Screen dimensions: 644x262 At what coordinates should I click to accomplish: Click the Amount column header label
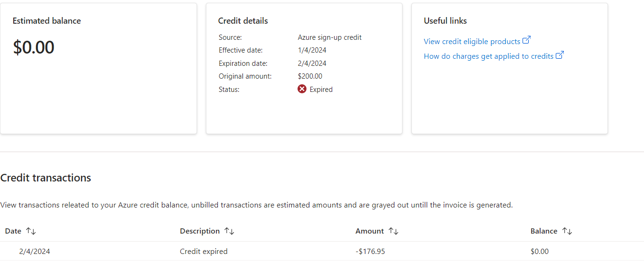[x=370, y=231]
